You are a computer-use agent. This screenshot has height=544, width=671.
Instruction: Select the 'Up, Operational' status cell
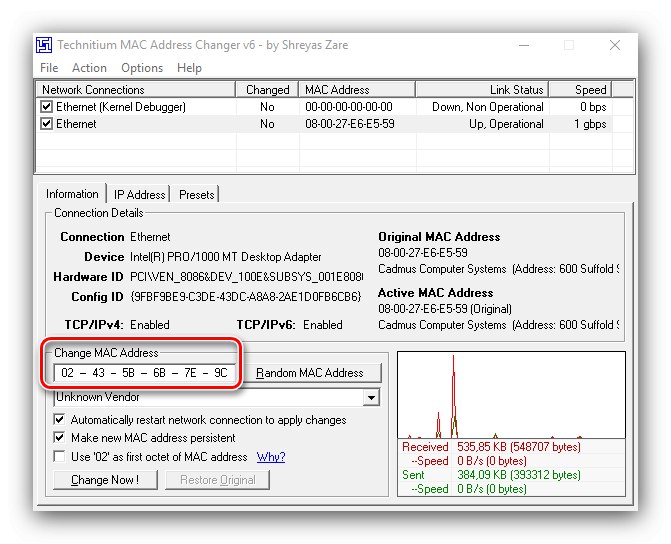click(506, 124)
